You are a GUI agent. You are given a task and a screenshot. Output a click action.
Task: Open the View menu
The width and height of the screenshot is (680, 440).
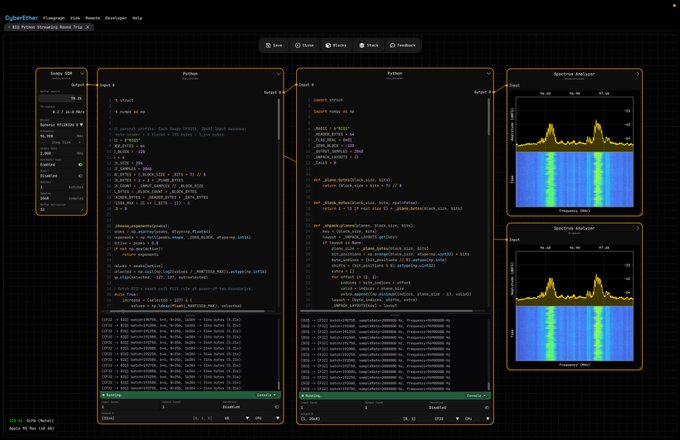[x=75, y=18]
